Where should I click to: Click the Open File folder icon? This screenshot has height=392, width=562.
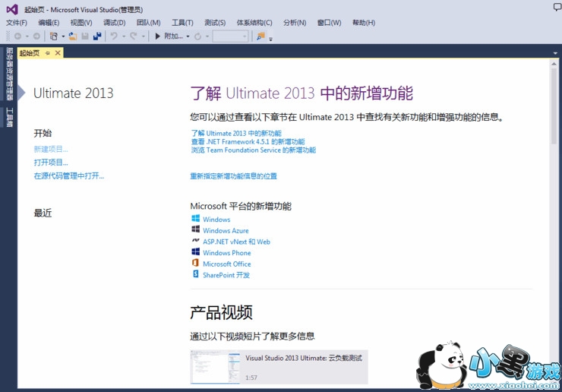pos(73,36)
